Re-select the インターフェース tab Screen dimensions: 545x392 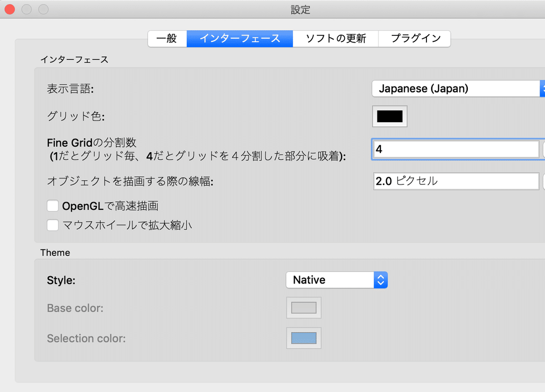240,39
